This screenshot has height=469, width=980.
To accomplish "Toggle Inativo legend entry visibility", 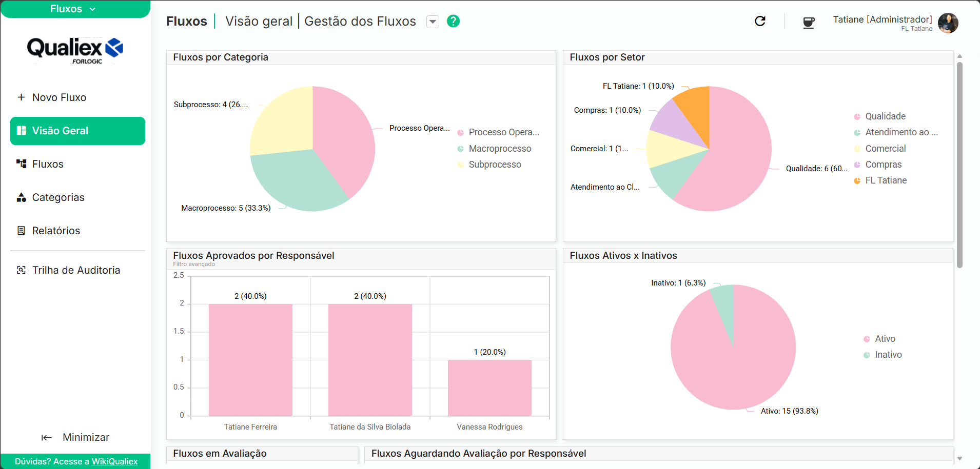I will pos(883,355).
